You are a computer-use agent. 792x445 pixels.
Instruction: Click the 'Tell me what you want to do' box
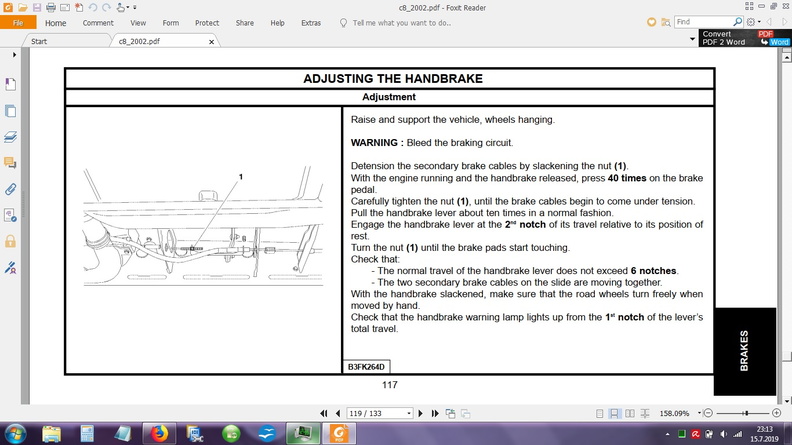[x=402, y=23]
